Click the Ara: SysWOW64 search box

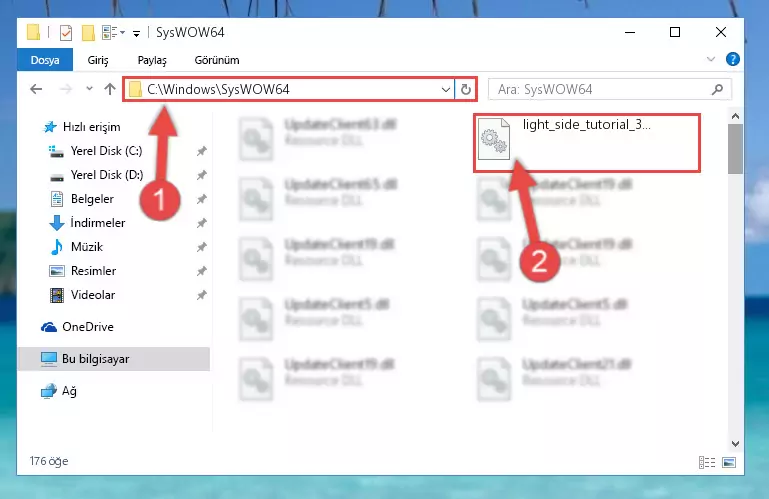tap(610, 89)
